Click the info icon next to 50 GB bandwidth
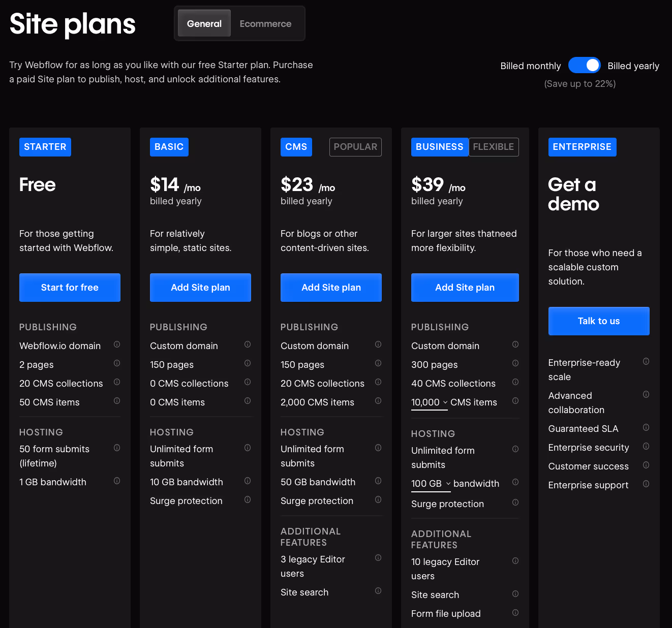 [378, 481]
